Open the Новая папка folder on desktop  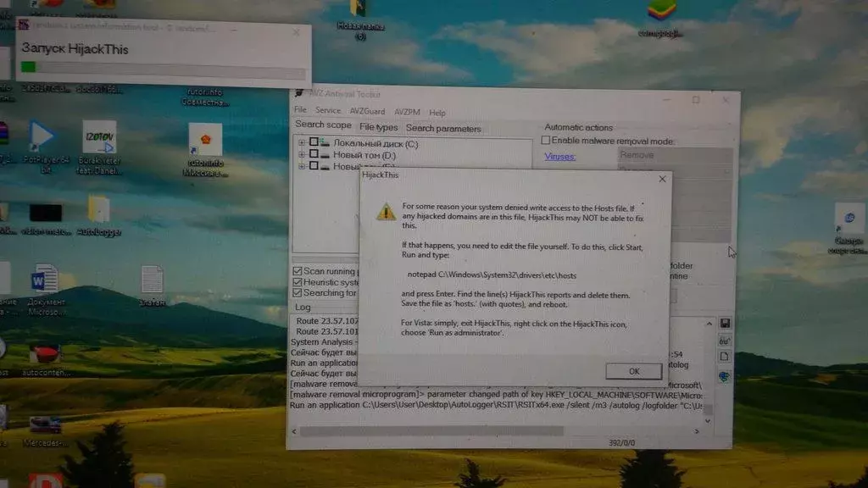pos(360,19)
